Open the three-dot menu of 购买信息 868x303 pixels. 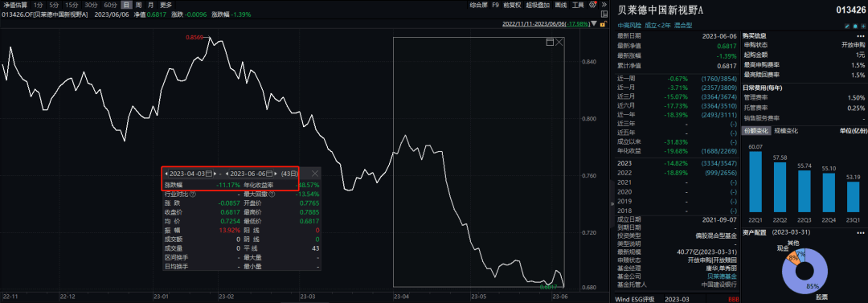(861, 36)
